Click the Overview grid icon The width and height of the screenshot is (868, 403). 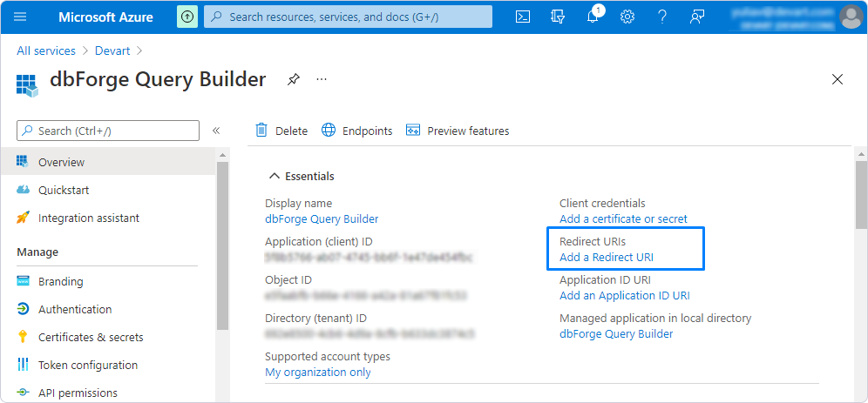[23, 161]
